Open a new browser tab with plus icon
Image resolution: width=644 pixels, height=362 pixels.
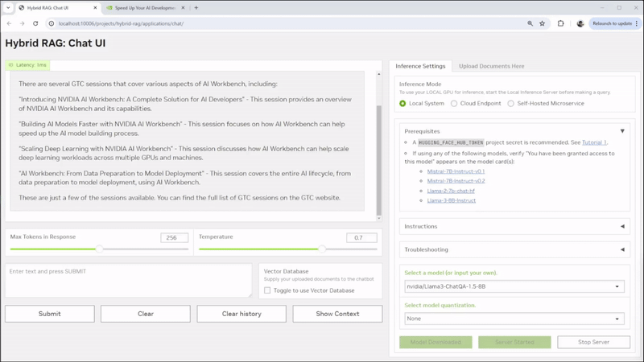(196, 7)
